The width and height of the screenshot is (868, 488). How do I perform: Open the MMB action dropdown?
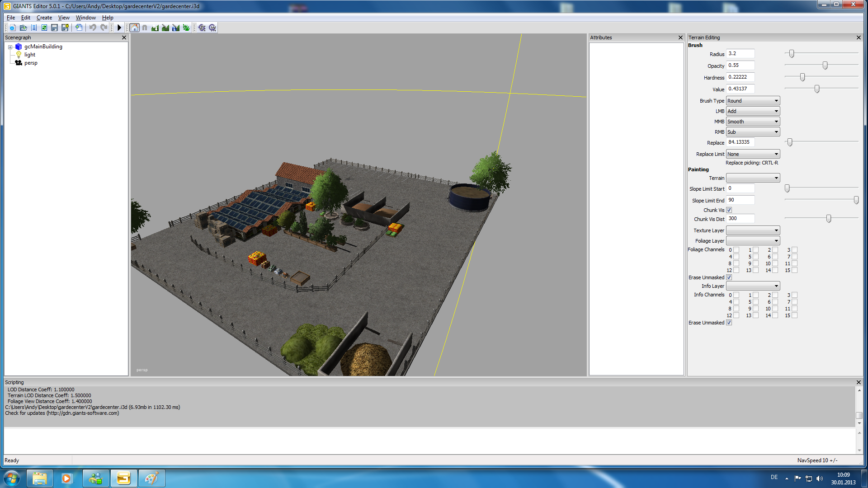coord(753,122)
